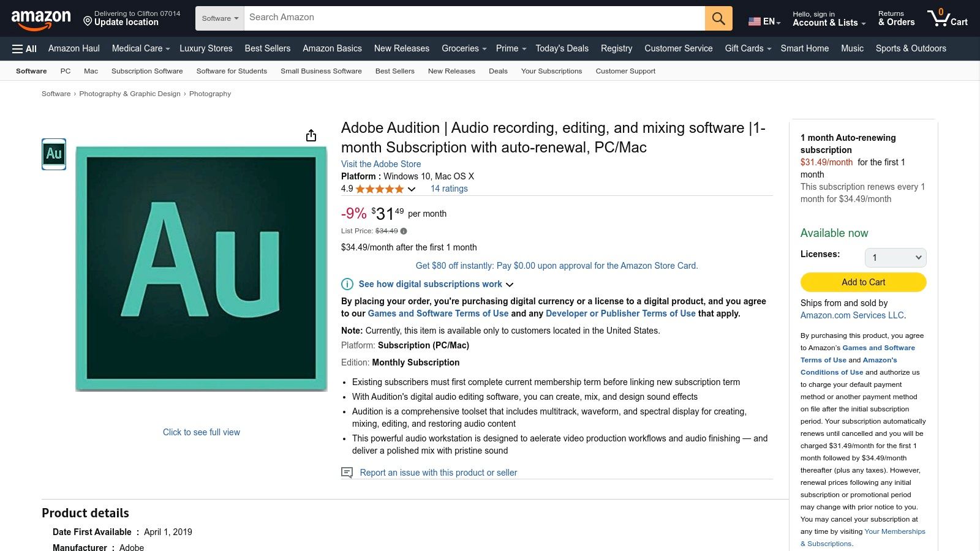The width and height of the screenshot is (980, 551).
Task: Click the orange search magnifier button
Action: point(718,18)
